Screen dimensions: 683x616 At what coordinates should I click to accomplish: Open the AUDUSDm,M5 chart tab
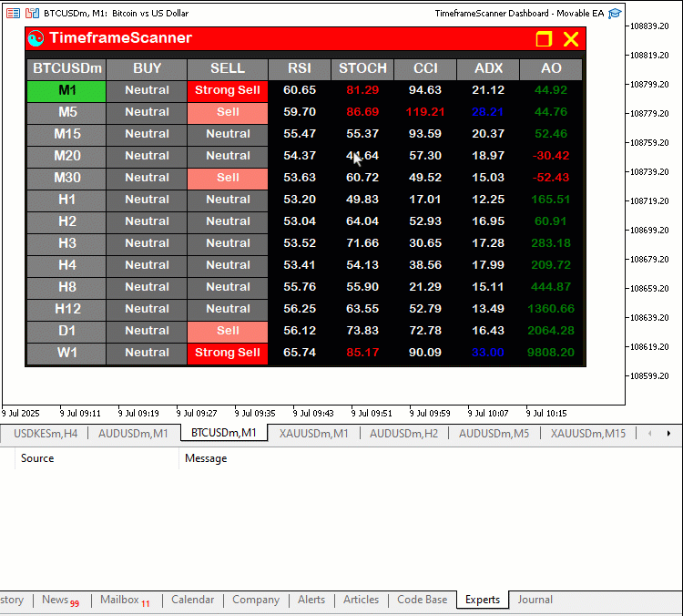click(x=494, y=434)
